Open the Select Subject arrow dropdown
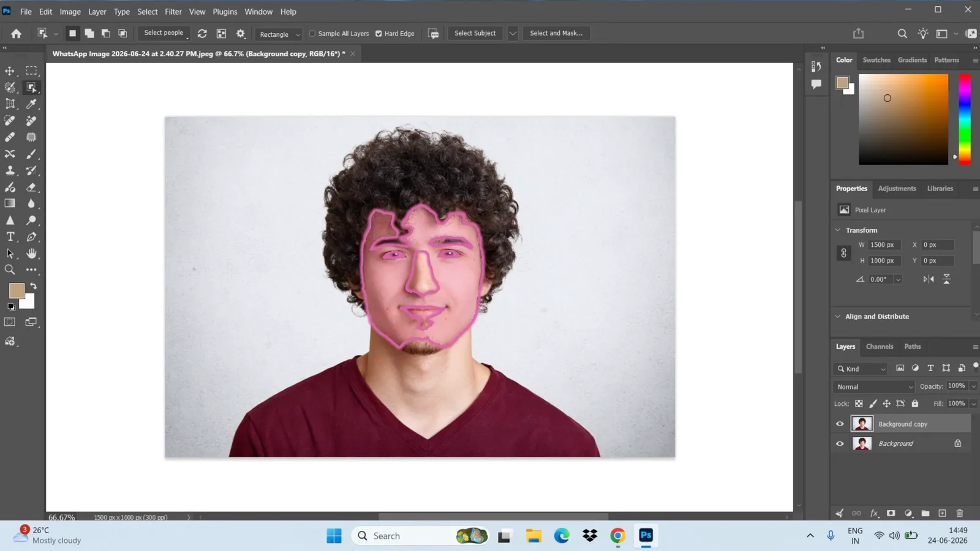The width and height of the screenshot is (980, 551). [513, 34]
